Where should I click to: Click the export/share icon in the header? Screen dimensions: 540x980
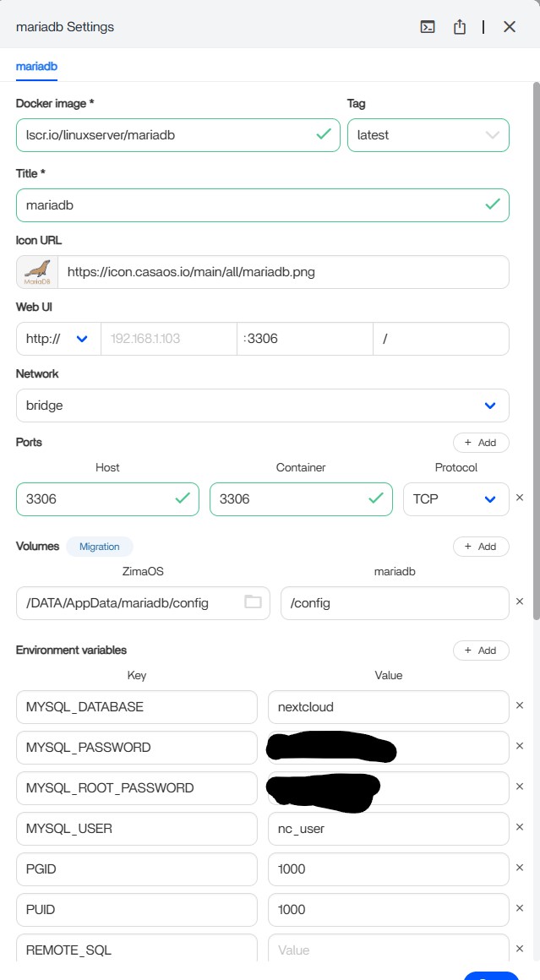tap(460, 27)
